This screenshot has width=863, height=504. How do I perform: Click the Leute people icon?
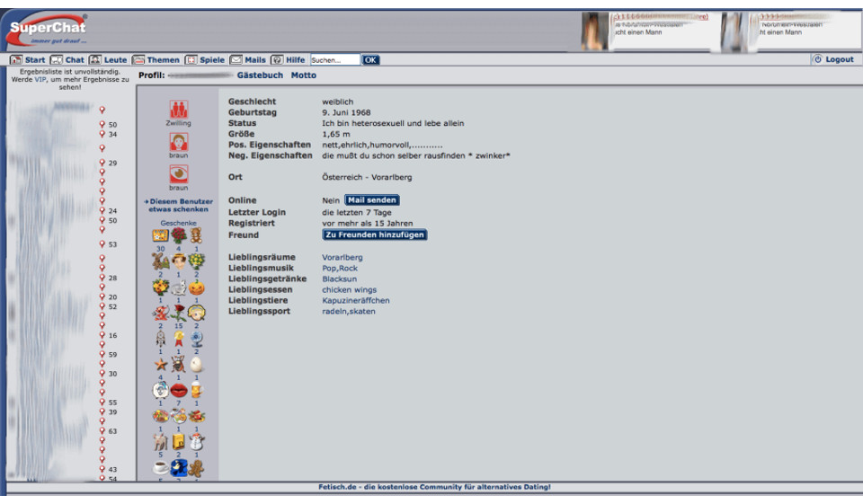click(x=95, y=60)
